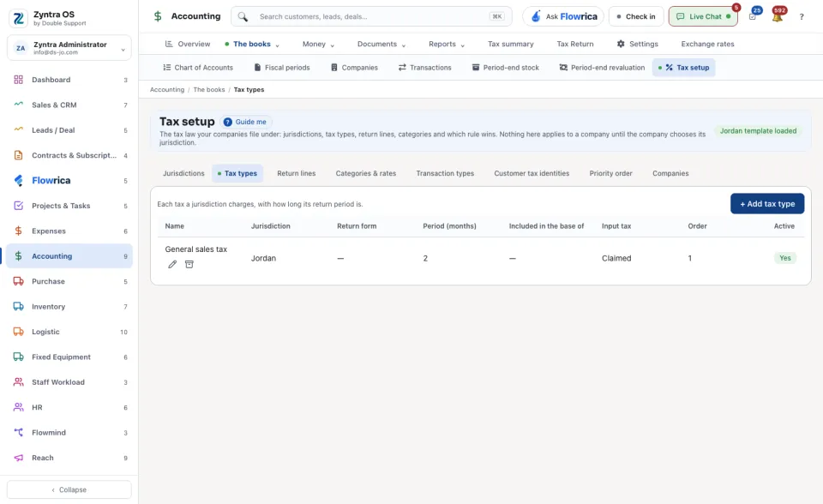Image resolution: width=823 pixels, height=504 pixels.
Task: Click the Zyntra OS logo icon
Action: point(18,18)
